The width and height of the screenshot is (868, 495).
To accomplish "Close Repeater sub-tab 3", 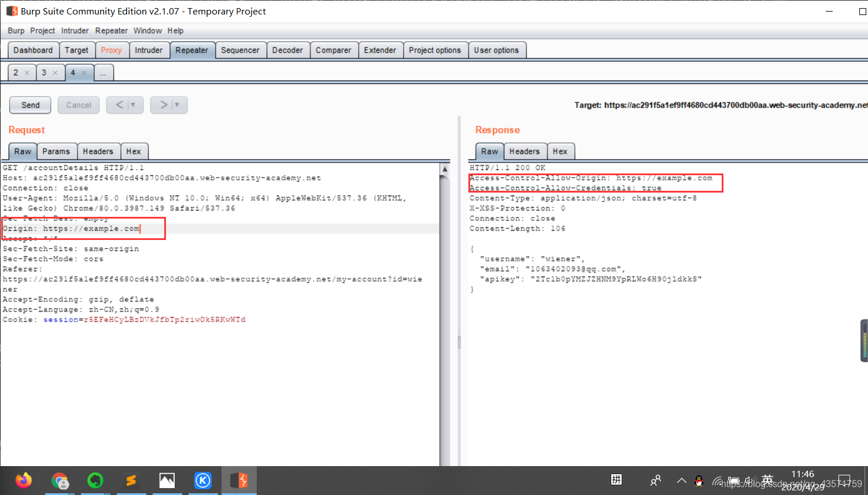I will 55,73.
